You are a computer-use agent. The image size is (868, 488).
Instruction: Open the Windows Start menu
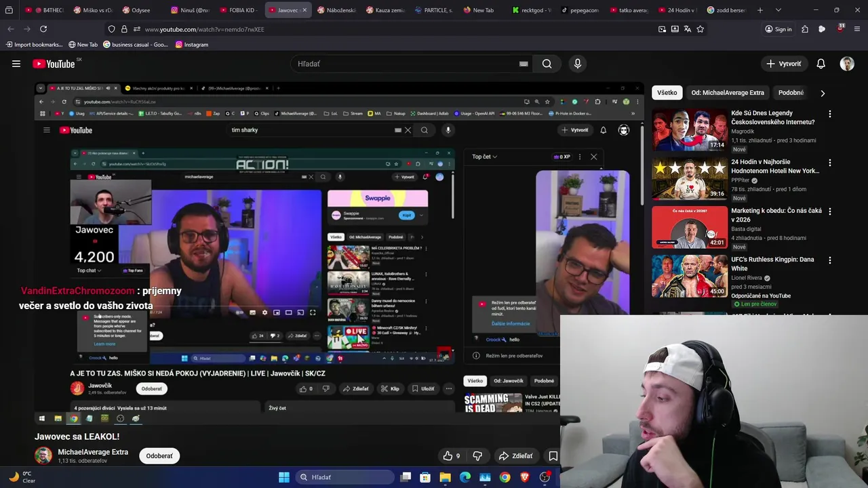pyautogui.click(x=284, y=477)
